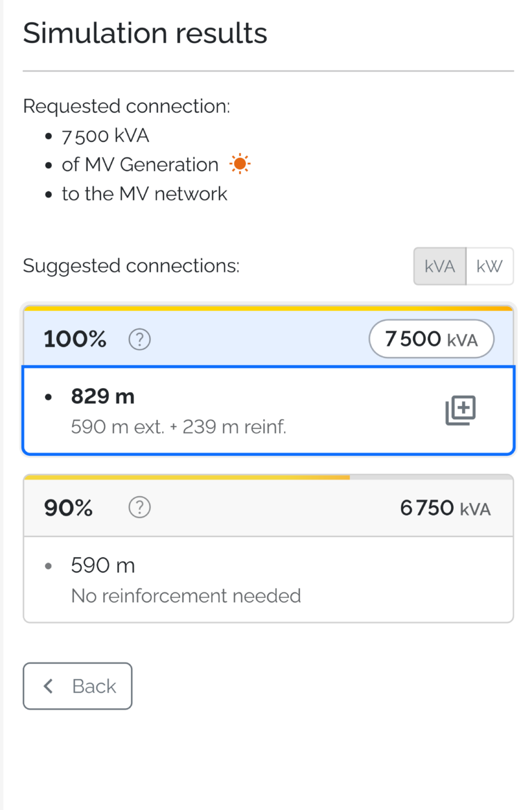Go back with the Back button
Image resolution: width=532 pixels, height=810 pixels.
[78, 686]
